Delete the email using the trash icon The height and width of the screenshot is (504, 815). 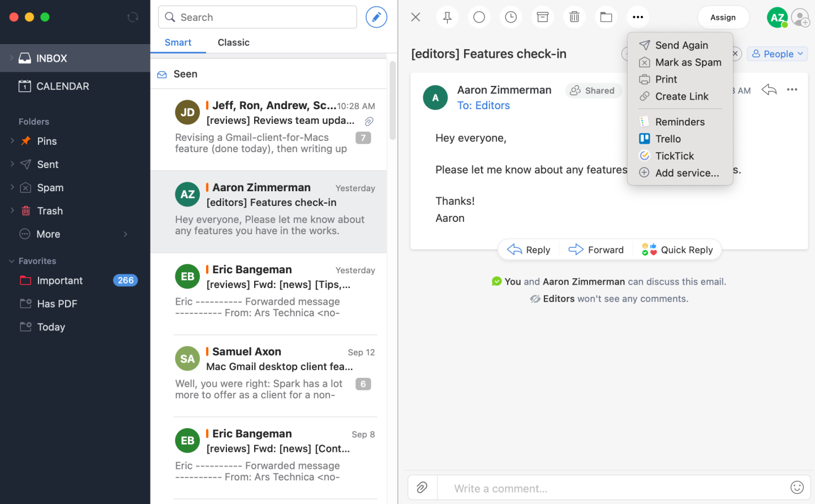(x=574, y=17)
